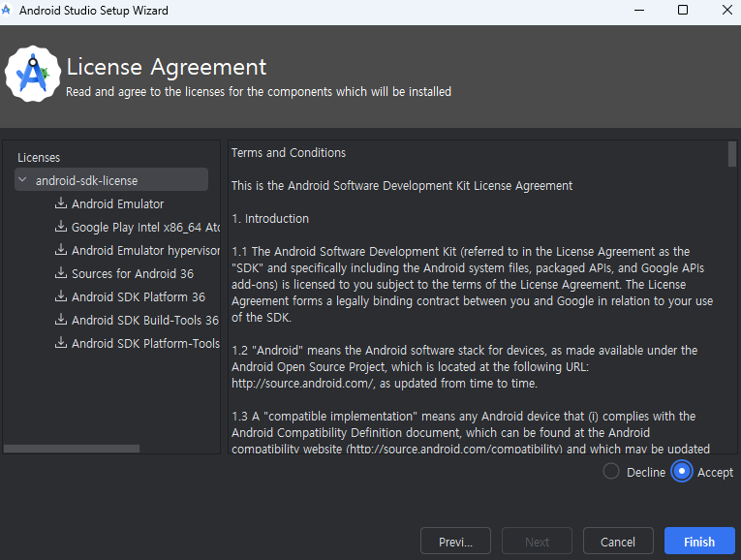Click download icon beside Android Emulator hypervisor
Image resolution: width=741 pixels, height=560 pixels.
click(60, 250)
